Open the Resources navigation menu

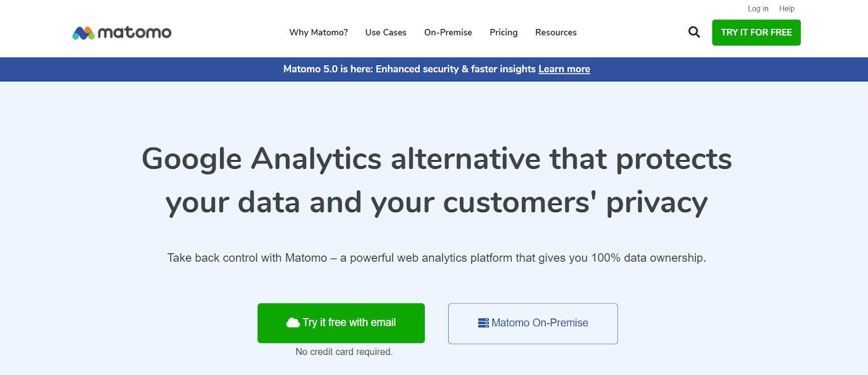point(556,33)
